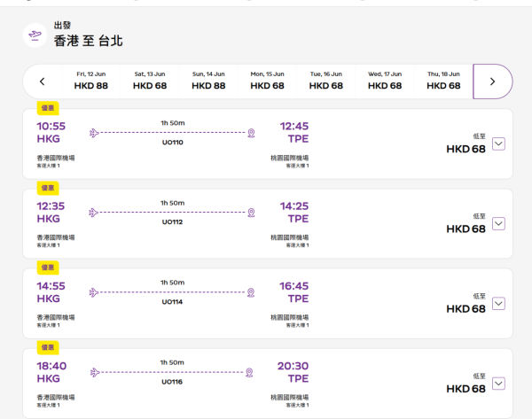This screenshot has height=419, width=532.
Task: Click the 優惠 tag on 14:55 flight
Action: tap(48, 268)
